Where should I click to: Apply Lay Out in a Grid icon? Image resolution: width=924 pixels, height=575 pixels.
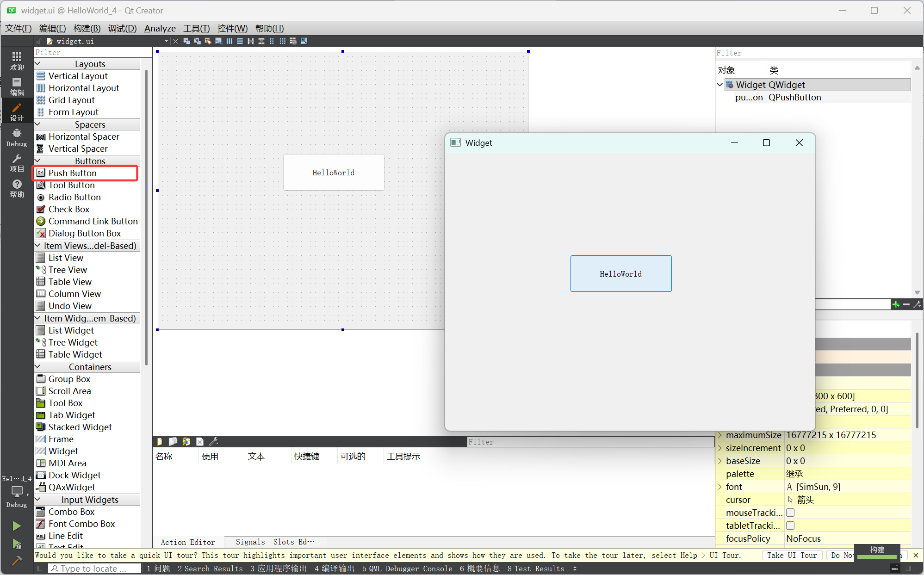[282, 41]
